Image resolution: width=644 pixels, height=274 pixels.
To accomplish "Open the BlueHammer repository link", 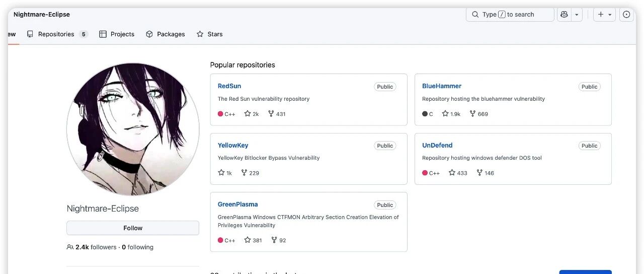I will (x=442, y=86).
